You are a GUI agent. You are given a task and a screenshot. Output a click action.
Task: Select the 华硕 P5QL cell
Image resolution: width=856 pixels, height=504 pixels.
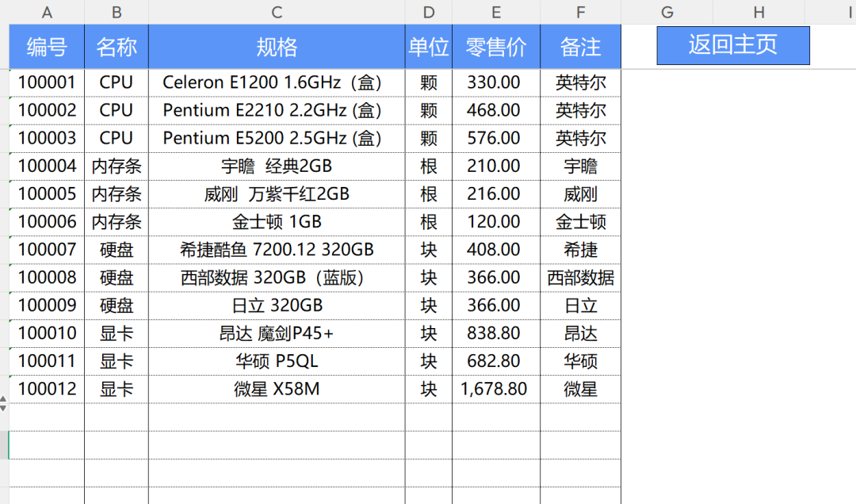click(277, 361)
